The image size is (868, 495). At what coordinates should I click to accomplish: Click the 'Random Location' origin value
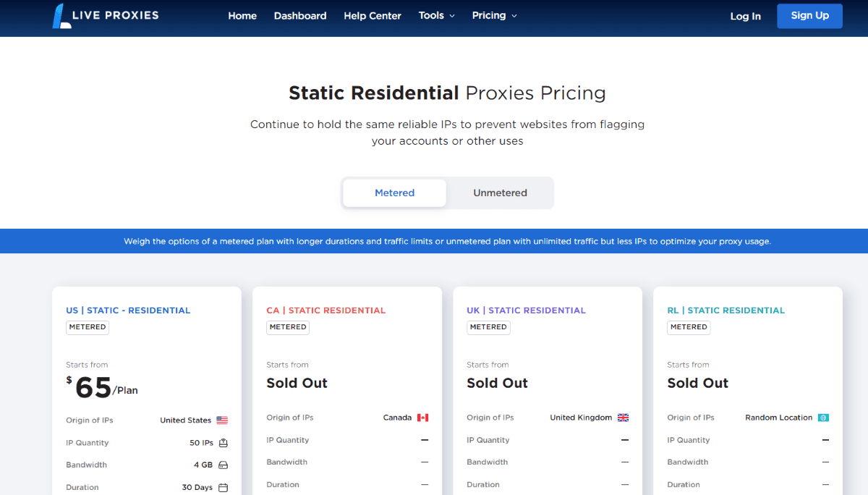pos(779,418)
